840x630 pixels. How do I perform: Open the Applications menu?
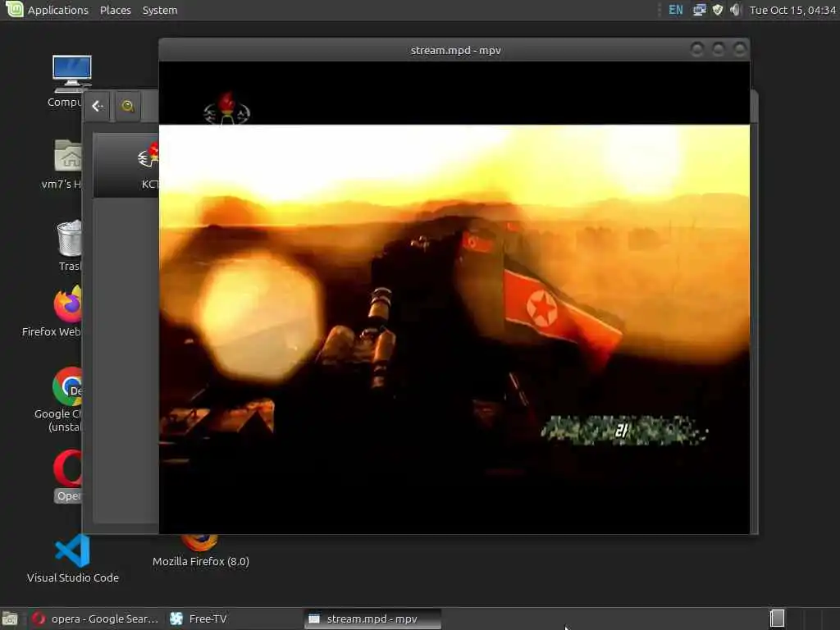(x=58, y=10)
